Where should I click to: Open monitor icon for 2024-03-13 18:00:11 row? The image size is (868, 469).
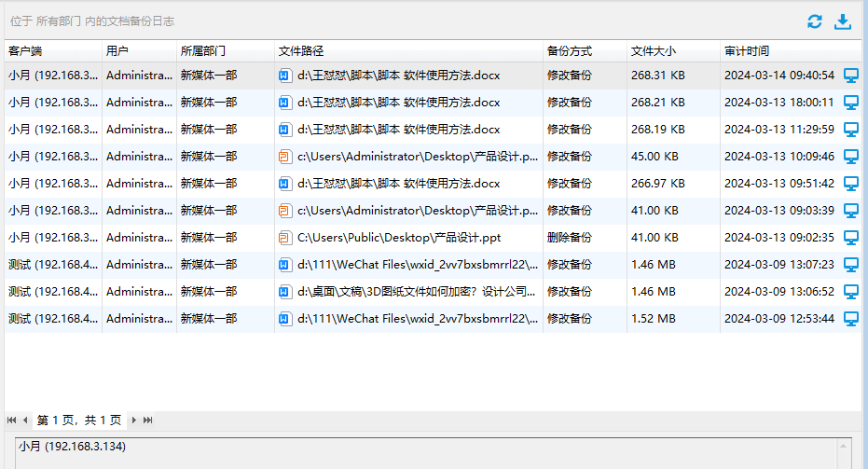[851, 103]
